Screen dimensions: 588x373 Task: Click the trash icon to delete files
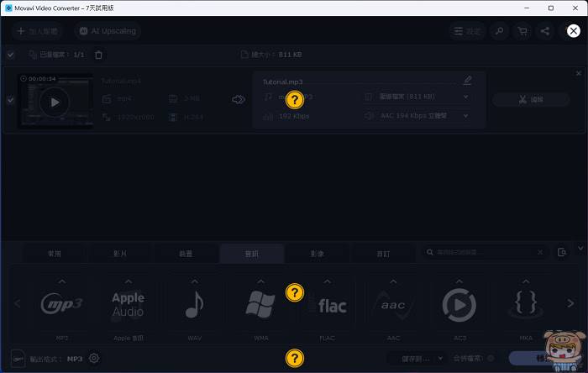98,55
